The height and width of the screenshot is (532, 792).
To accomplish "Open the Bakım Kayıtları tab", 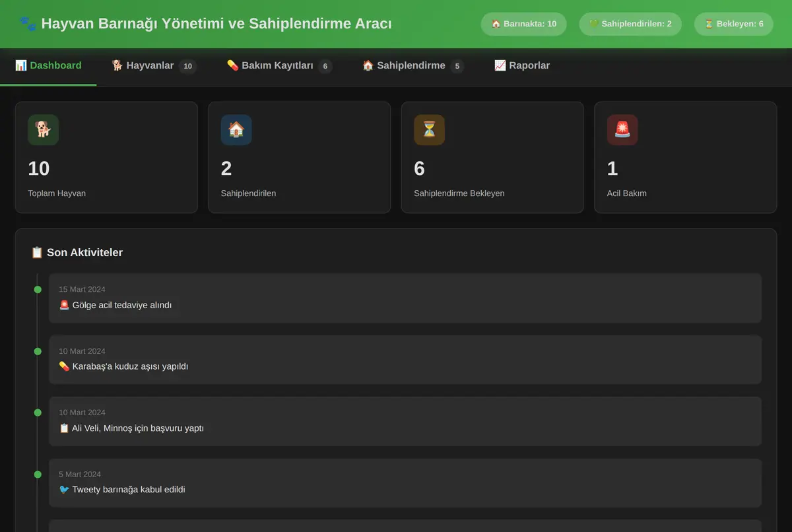I will click(279, 66).
